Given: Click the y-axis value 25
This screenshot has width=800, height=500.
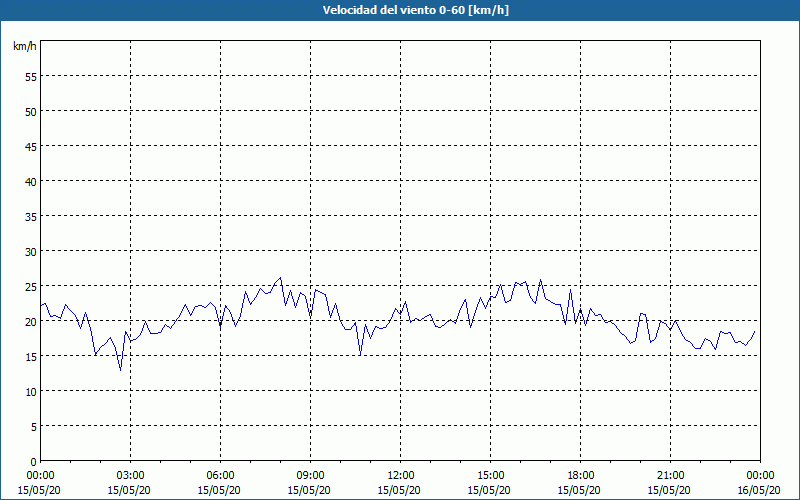Looking at the screenshot, I should [31, 287].
